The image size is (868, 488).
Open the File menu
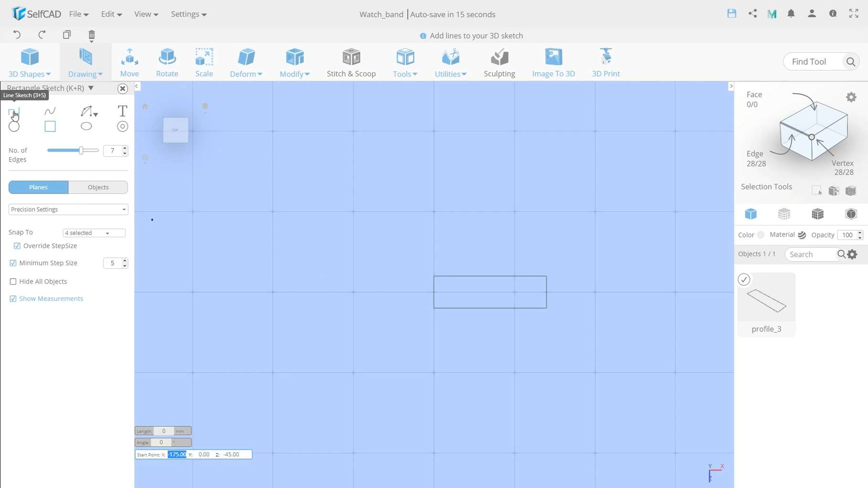click(x=79, y=14)
